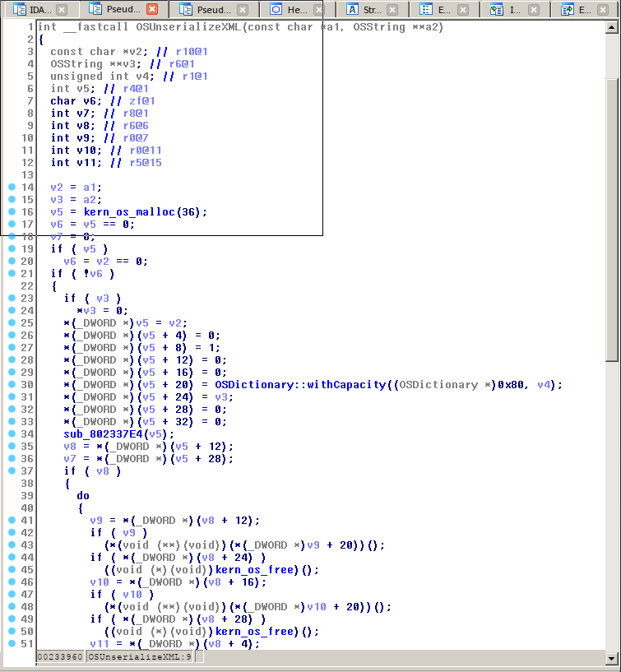
Task: Open the Exports tab icon
Action: click(x=568, y=9)
